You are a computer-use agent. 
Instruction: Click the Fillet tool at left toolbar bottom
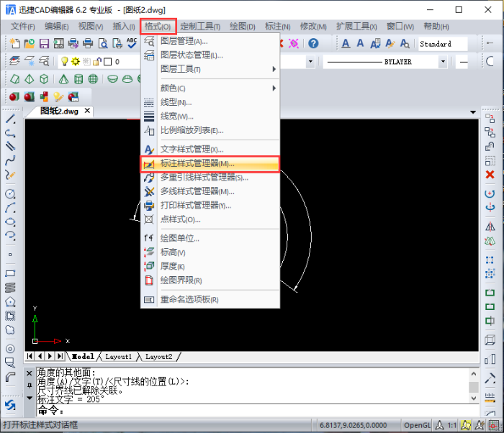click(x=10, y=377)
